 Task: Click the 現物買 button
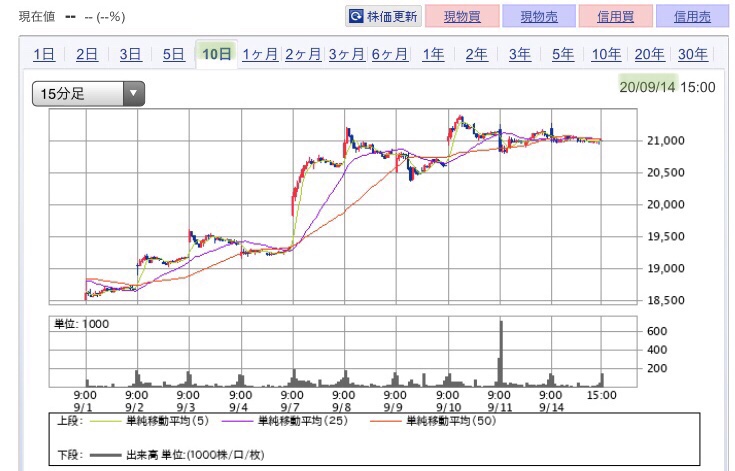tap(462, 16)
